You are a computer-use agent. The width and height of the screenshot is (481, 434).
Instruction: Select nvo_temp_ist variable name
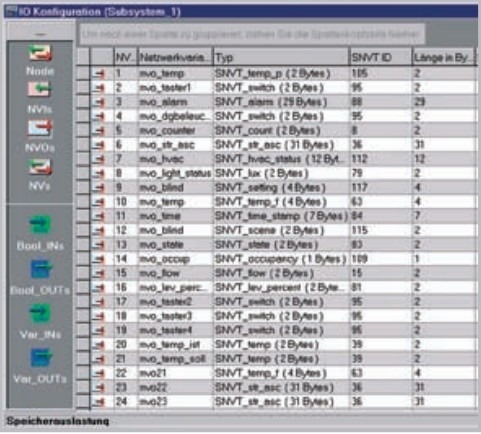coord(169,345)
